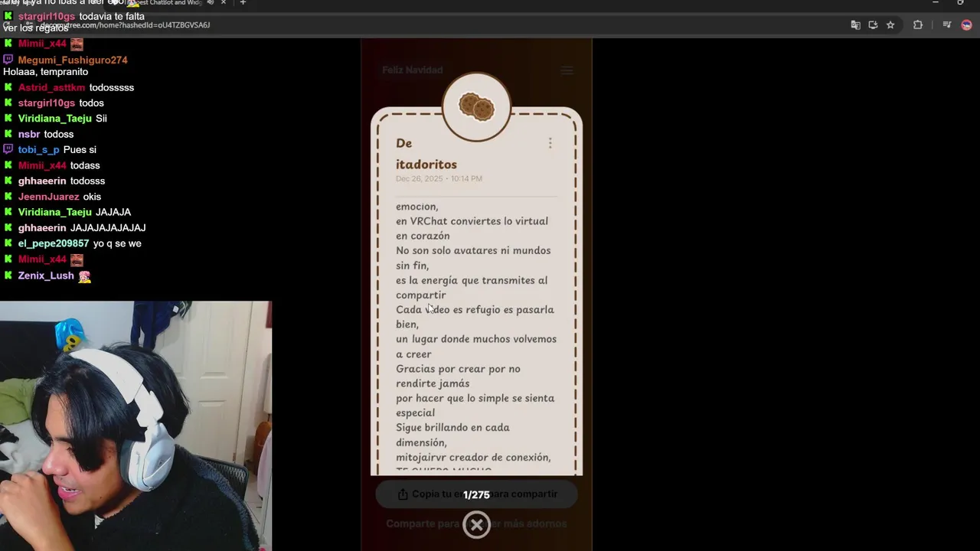Click username tobi_s_p in chat

(x=38, y=149)
